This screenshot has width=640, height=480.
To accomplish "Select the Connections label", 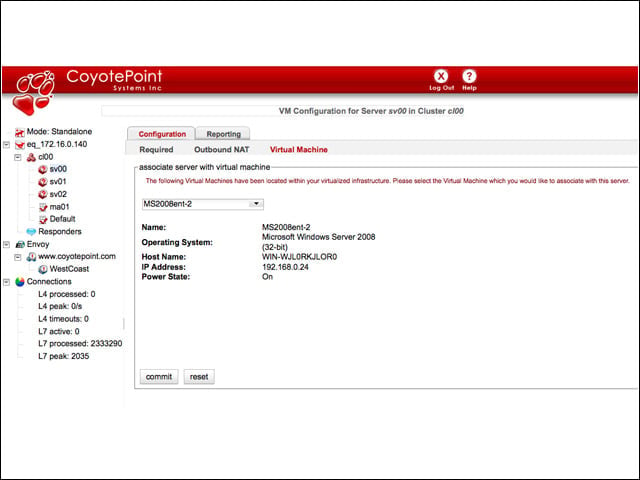I will pos(49,282).
